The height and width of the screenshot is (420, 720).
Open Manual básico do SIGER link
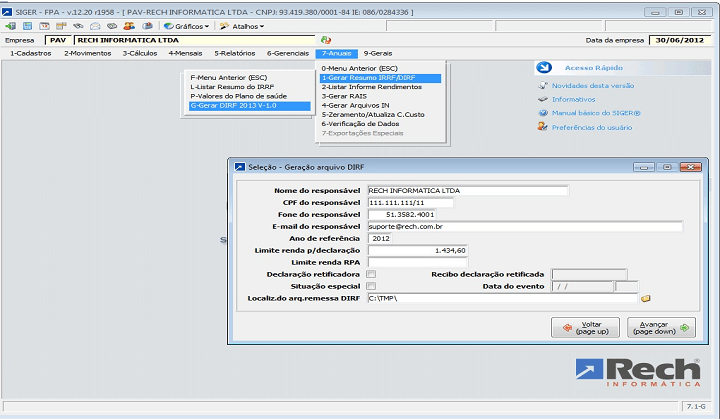(596, 113)
